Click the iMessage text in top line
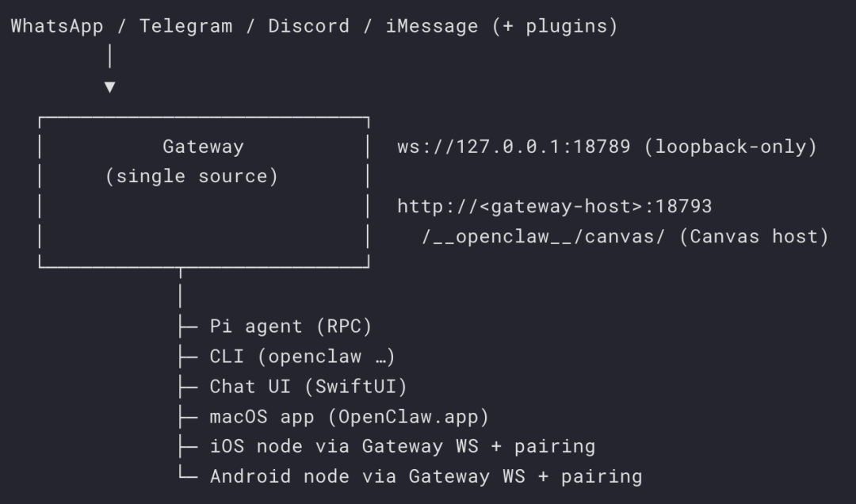This screenshot has width=856, height=504. [432, 25]
